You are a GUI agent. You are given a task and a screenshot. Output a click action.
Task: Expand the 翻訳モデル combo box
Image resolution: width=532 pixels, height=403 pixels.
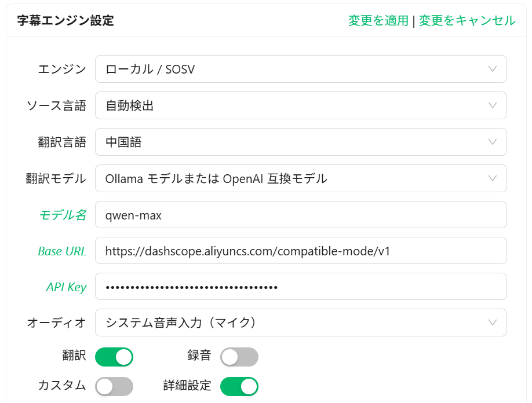[301, 178]
